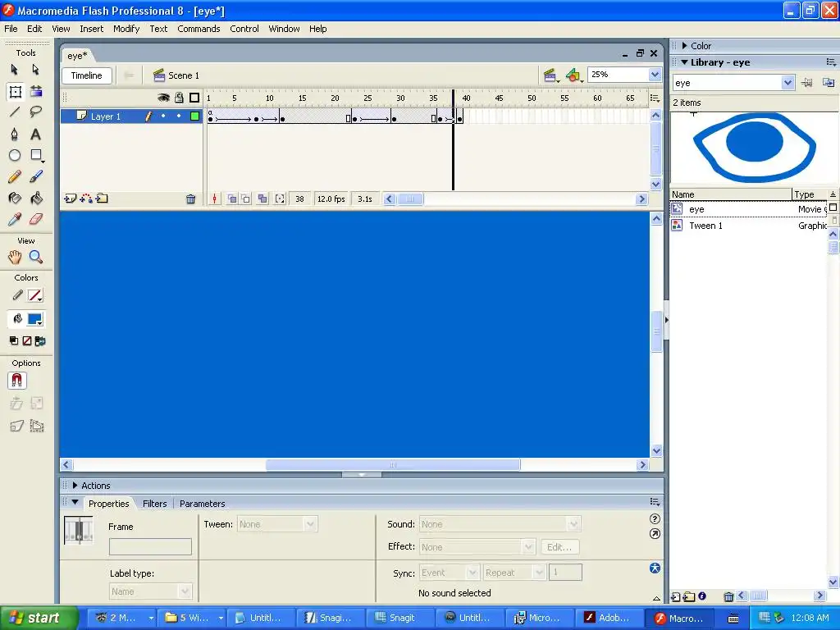Toggle lock all layers padlock icon
The image size is (840, 630).
click(x=179, y=98)
